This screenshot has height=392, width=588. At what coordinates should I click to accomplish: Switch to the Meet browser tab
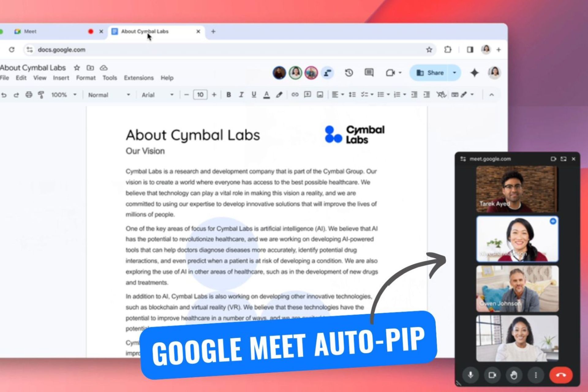(55, 32)
